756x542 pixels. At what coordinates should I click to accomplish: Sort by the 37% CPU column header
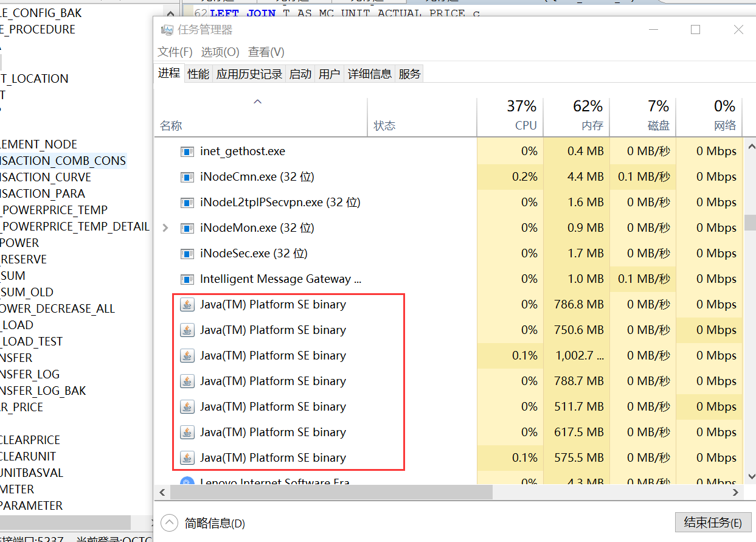point(510,116)
